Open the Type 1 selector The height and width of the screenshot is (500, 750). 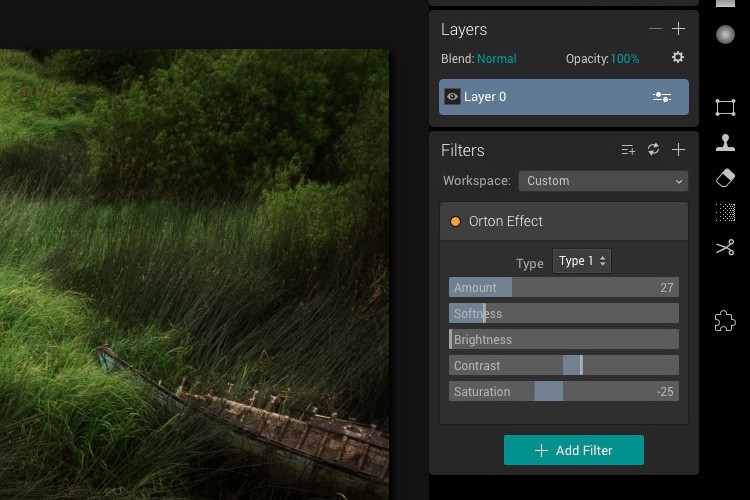pyautogui.click(x=582, y=261)
